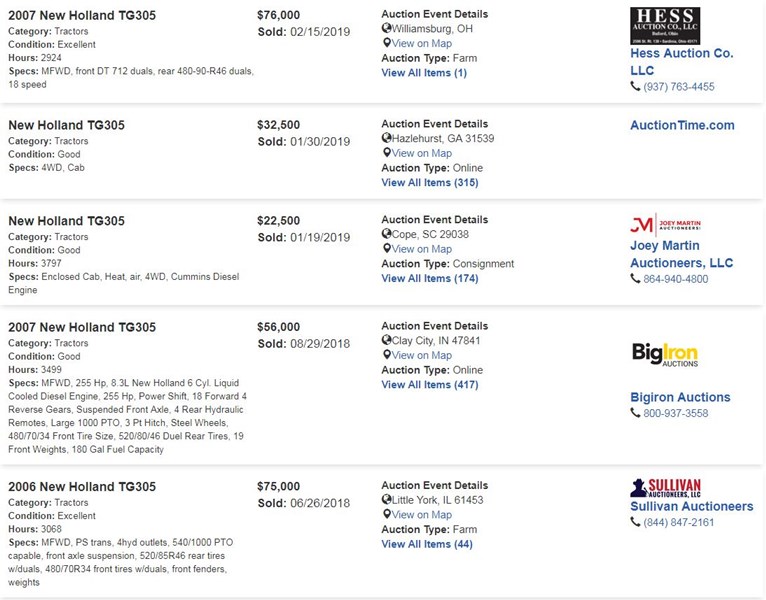Image resolution: width=766 pixels, height=600 pixels.
Task: Click map pin icon for Williamsburg, OH listing
Action: click(387, 44)
